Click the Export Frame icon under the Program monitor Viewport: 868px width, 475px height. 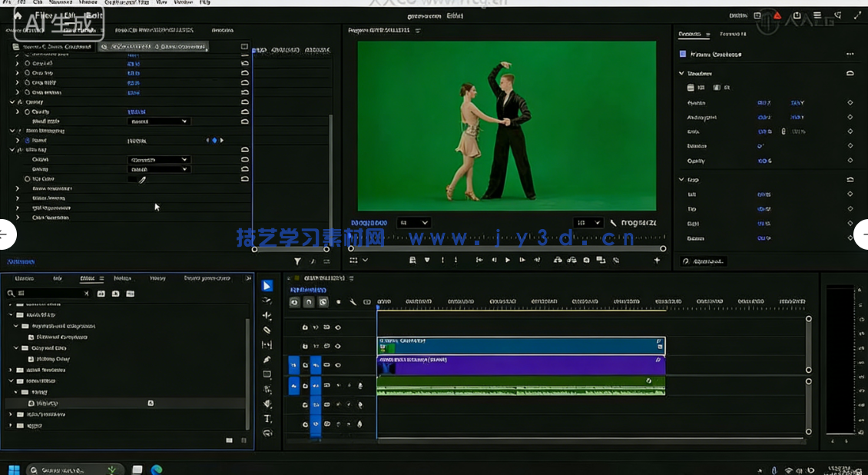pos(586,260)
